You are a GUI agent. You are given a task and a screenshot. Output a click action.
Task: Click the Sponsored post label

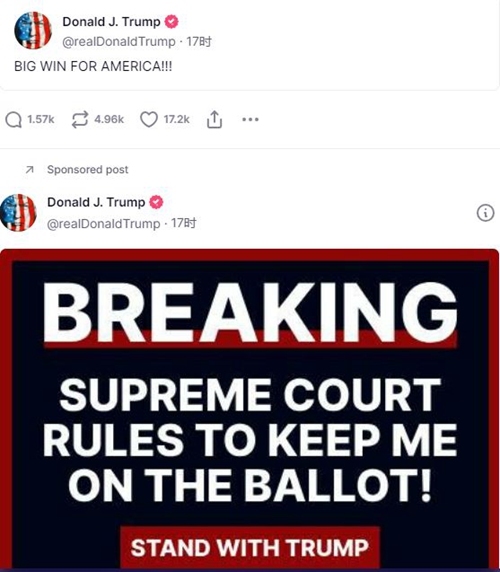pyautogui.click(x=88, y=170)
